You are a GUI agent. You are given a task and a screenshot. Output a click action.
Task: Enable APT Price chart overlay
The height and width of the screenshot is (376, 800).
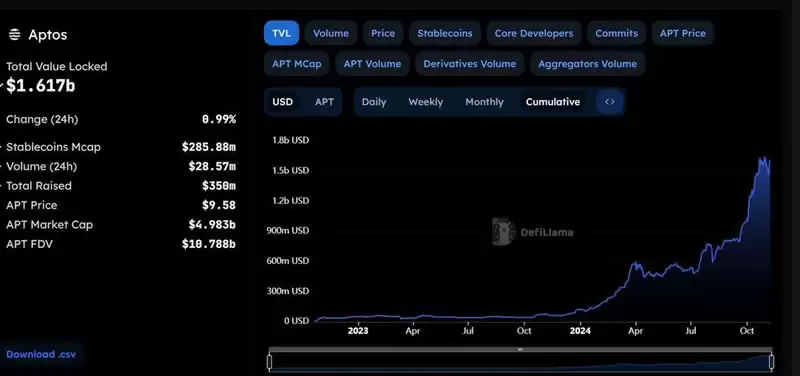[683, 33]
